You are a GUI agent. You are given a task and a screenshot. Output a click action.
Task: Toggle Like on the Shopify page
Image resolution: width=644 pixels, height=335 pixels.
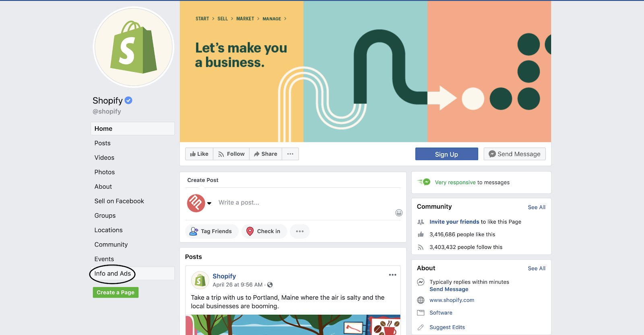click(199, 154)
